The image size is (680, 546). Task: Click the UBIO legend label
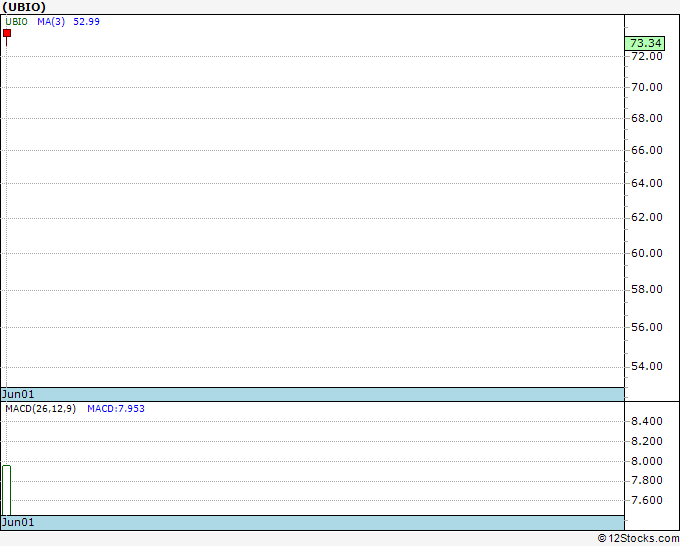[16, 22]
